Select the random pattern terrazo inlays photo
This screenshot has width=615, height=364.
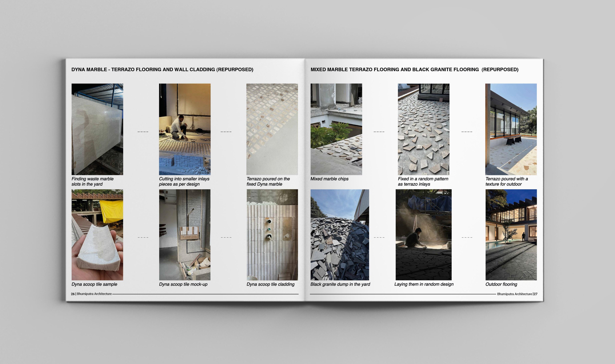click(423, 129)
